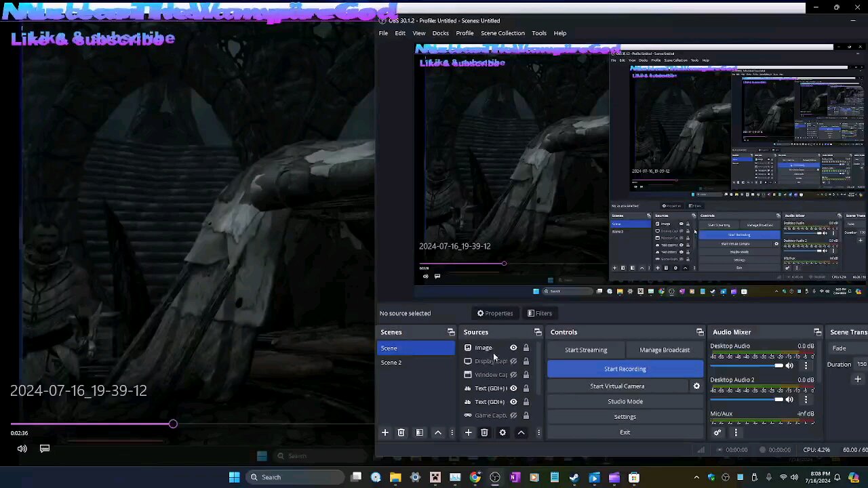Screen dimensions: 868x488
Task: Open Virtual Camera settings gear
Action: coord(696,386)
